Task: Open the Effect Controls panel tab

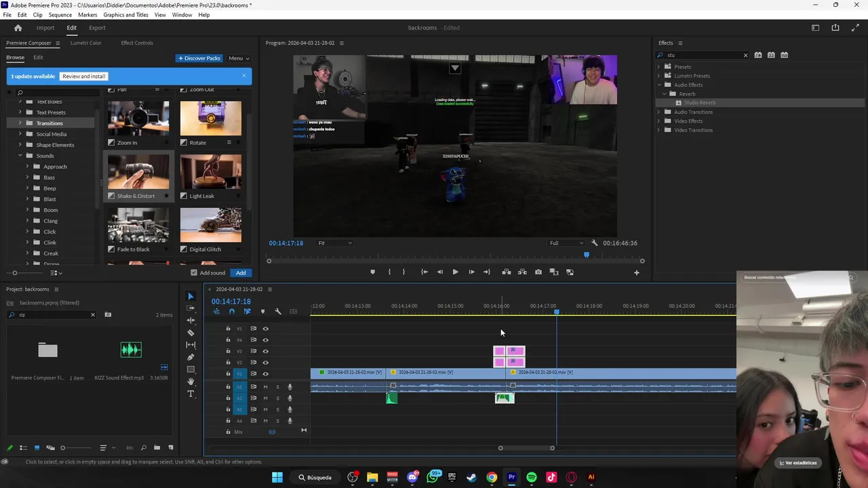Action: tap(137, 43)
